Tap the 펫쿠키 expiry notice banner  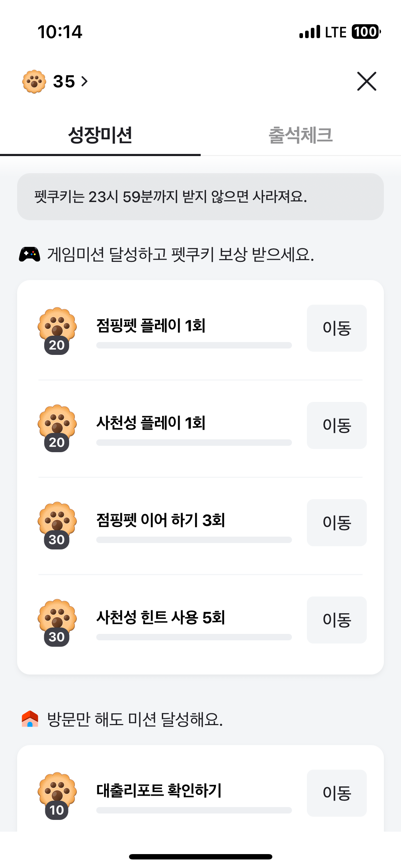pyautogui.click(x=200, y=197)
